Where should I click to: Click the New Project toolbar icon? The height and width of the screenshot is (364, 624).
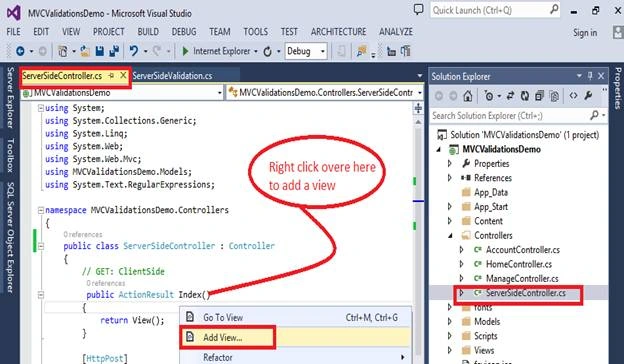click(62, 51)
